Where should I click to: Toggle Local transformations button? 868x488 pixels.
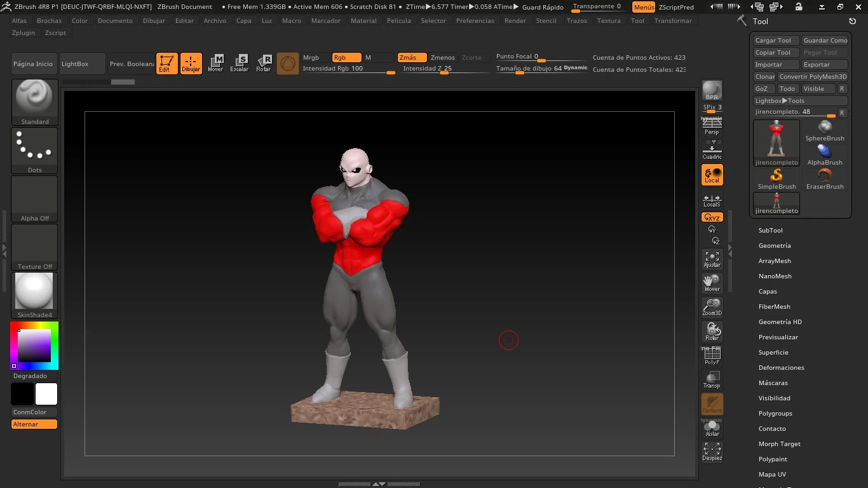click(712, 175)
